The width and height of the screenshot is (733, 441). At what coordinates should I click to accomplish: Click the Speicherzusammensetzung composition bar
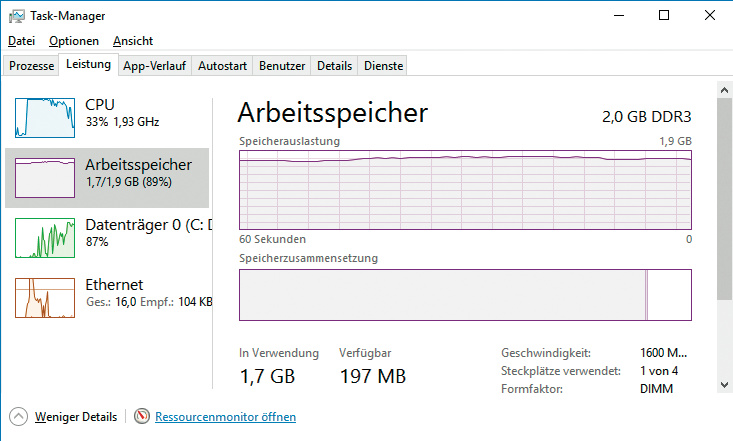click(465, 294)
